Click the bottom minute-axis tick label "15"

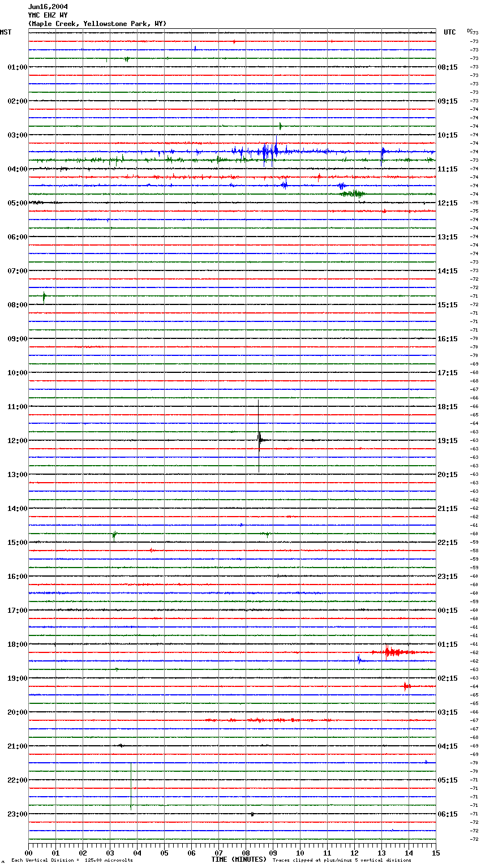tap(436, 853)
